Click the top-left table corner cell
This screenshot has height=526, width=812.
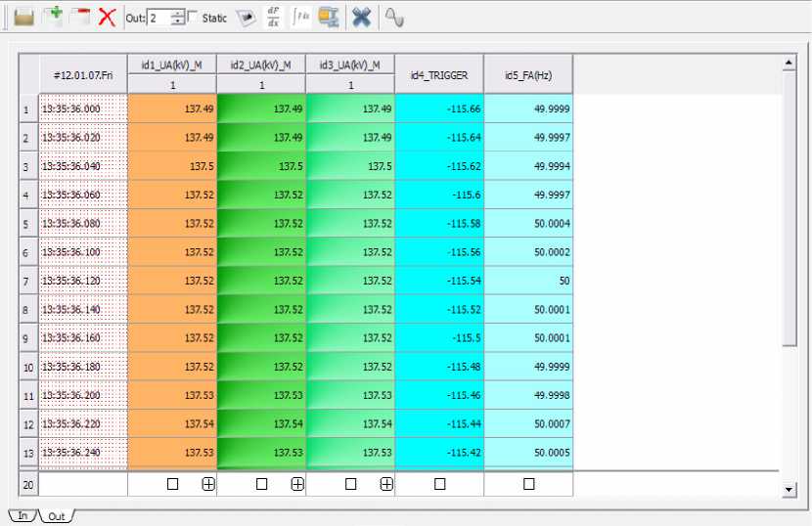point(28,74)
